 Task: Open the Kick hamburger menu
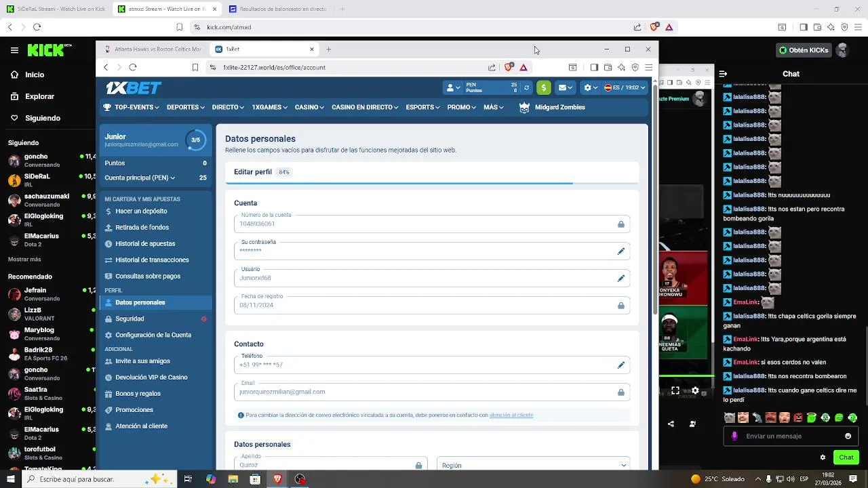point(14,50)
